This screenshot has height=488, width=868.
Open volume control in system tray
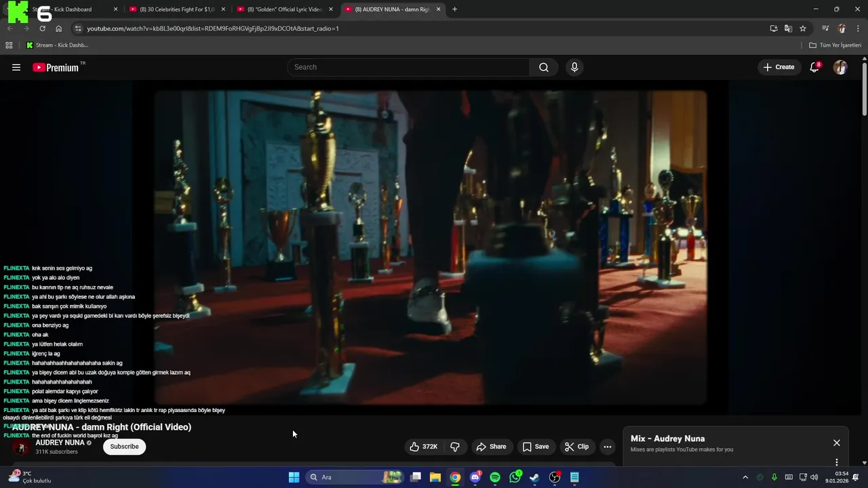(x=814, y=477)
